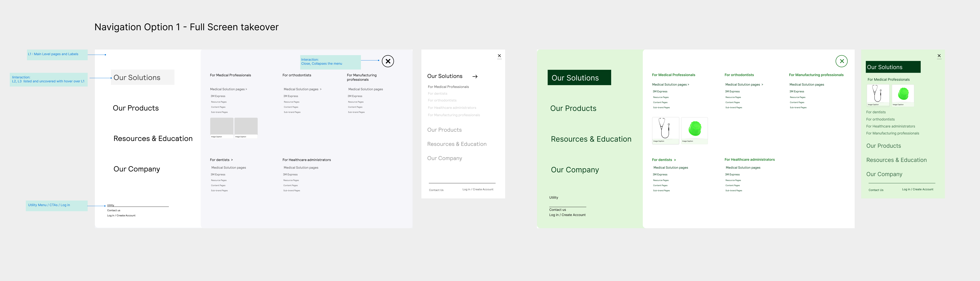Select Our Products in green desktop menu
The width and height of the screenshot is (980, 281).
(x=573, y=109)
